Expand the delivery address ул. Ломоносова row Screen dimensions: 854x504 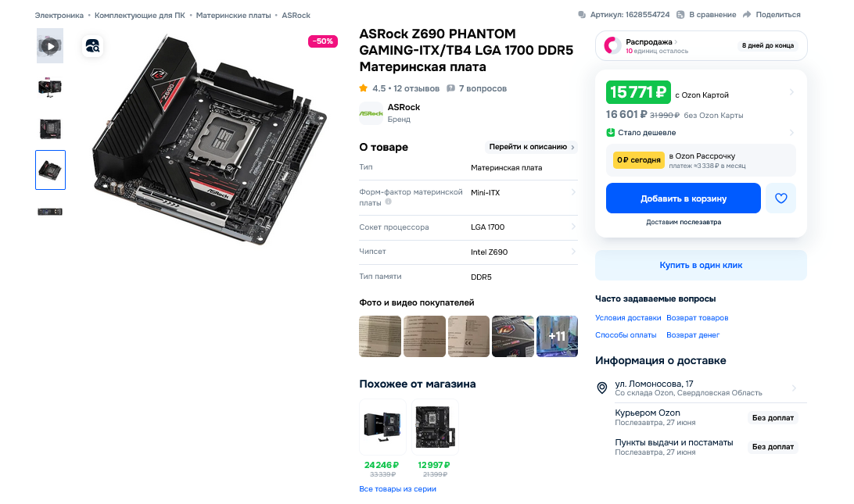coord(701,388)
